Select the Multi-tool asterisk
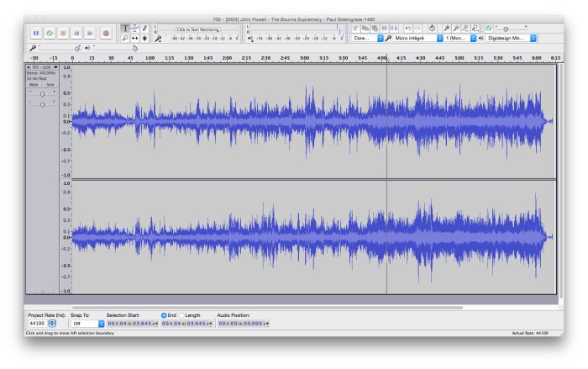This screenshot has width=588, height=369. point(144,38)
